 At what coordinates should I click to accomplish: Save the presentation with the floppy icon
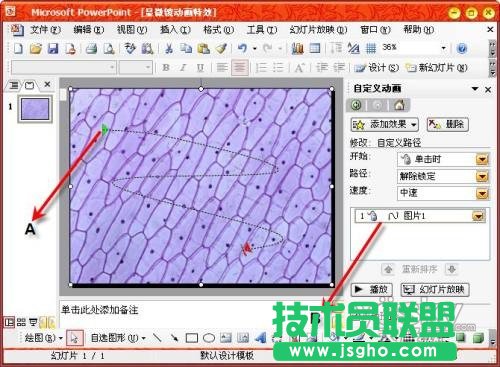tap(53, 49)
